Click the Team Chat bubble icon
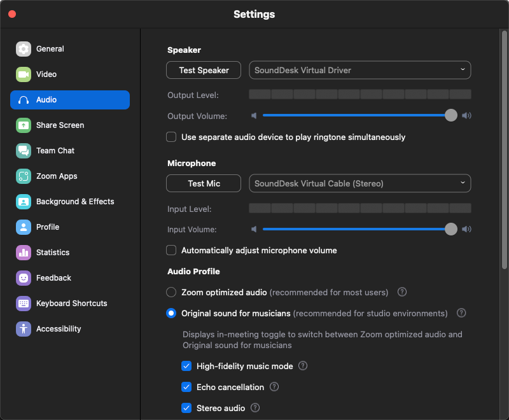Image resolution: width=509 pixels, height=420 pixels. pos(24,151)
